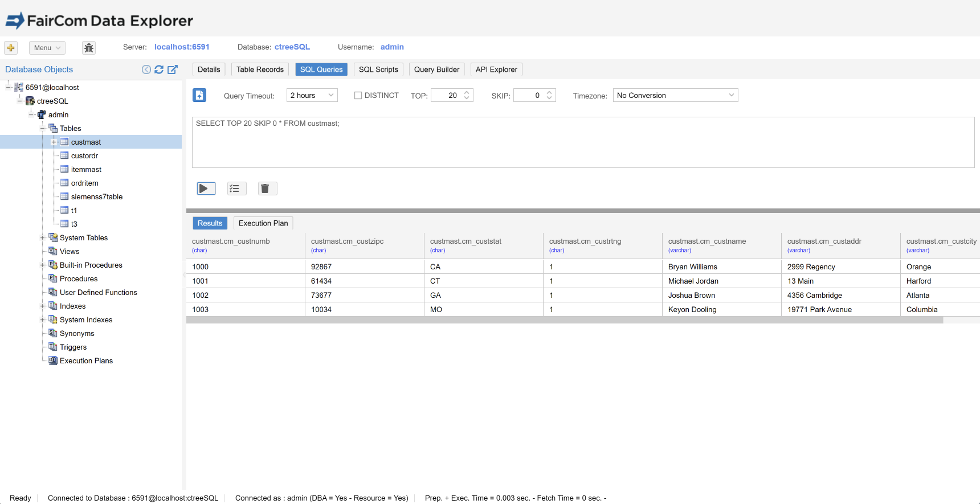Click the admin user icon
Viewport: 980px width, 504px height.
pyautogui.click(x=42, y=114)
